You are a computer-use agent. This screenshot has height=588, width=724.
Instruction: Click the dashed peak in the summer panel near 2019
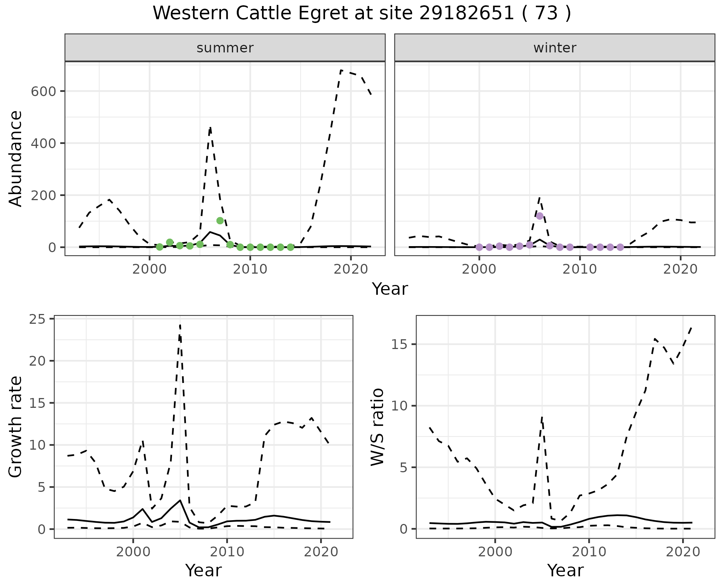pos(341,70)
